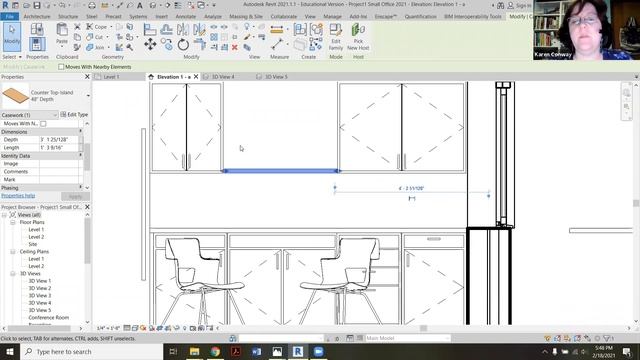
Task: Expand the Phasing property group
Action: [80, 187]
